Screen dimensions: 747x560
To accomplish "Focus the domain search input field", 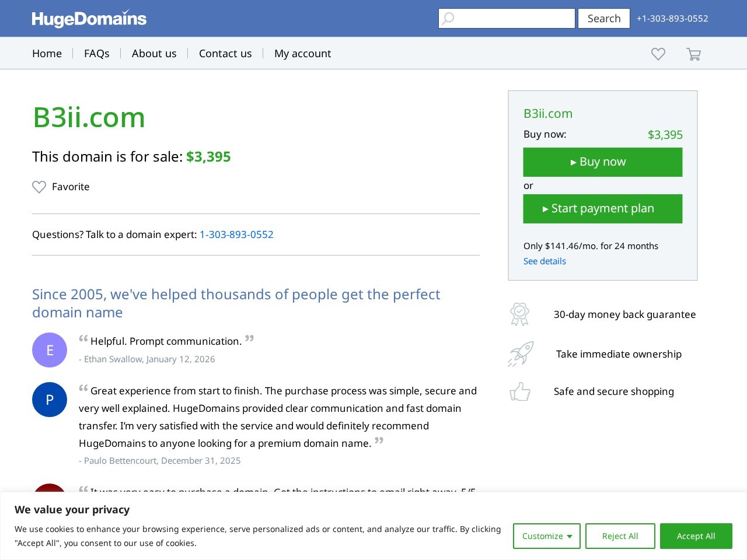I will coord(514,19).
